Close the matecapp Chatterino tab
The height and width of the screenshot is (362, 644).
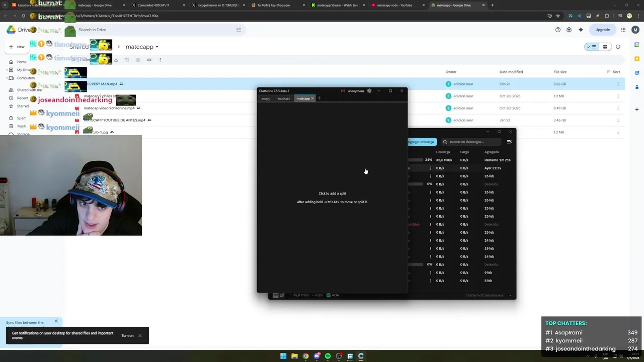point(312,99)
